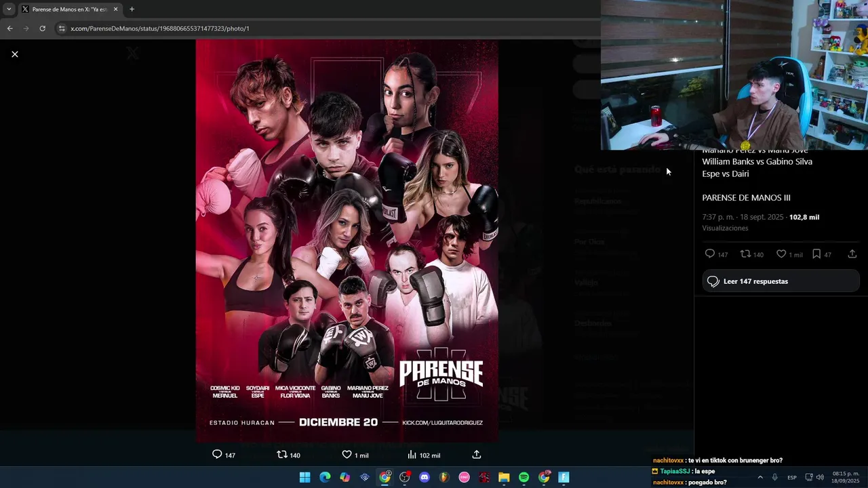
Task: Go back to the previous page
Action: coord(9,28)
